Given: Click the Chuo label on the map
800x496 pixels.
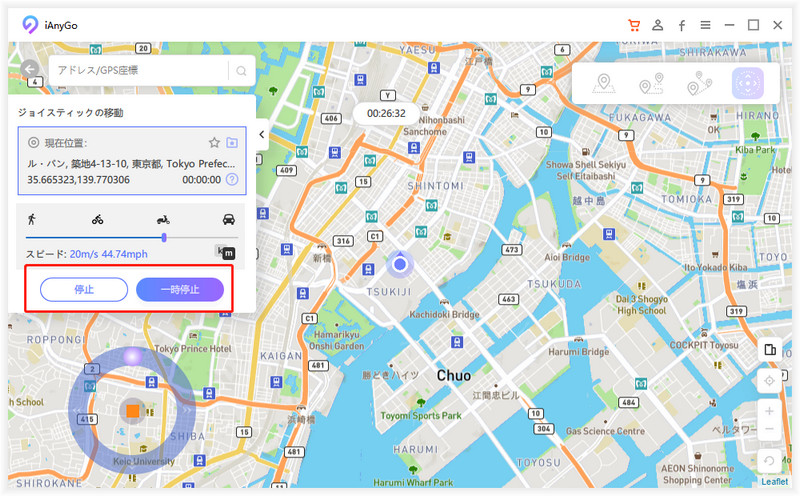Looking at the screenshot, I should click(454, 376).
